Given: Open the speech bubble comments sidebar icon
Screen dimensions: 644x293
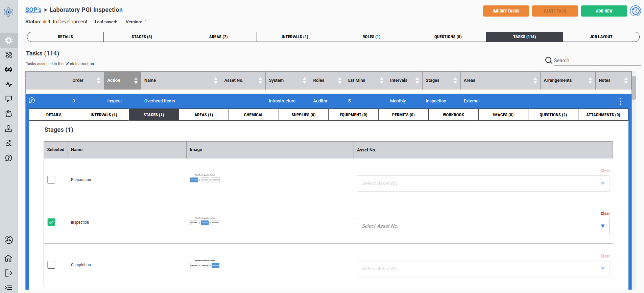Looking at the screenshot, I should tap(9, 99).
